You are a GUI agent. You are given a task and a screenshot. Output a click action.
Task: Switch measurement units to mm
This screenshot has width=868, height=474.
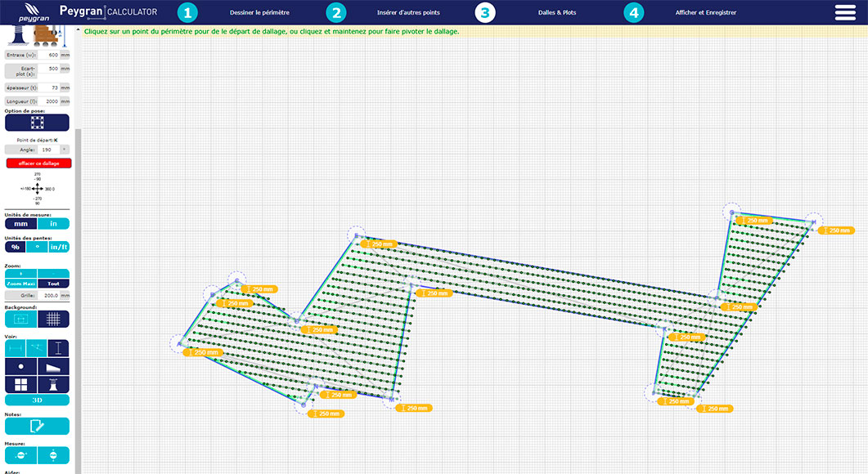pos(21,223)
